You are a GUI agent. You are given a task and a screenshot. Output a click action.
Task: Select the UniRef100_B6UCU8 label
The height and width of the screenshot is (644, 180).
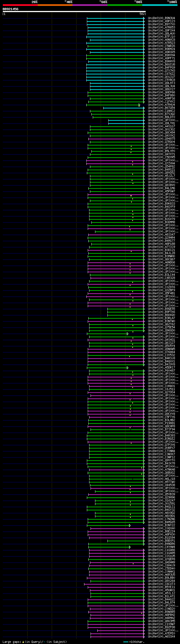[161, 65]
